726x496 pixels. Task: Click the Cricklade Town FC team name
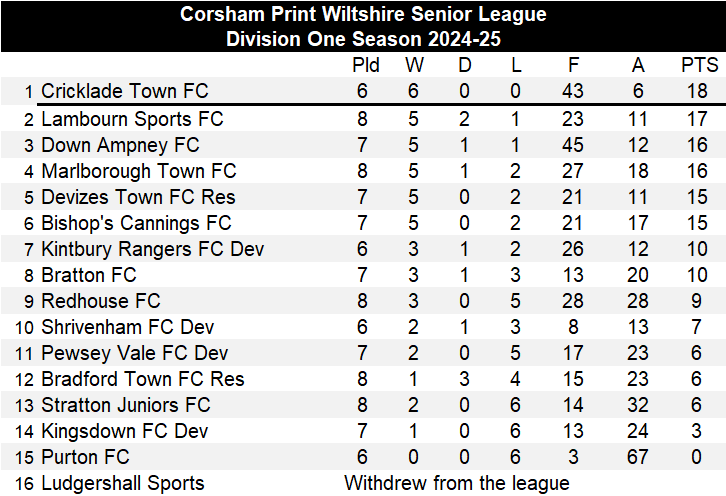[x=124, y=92]
